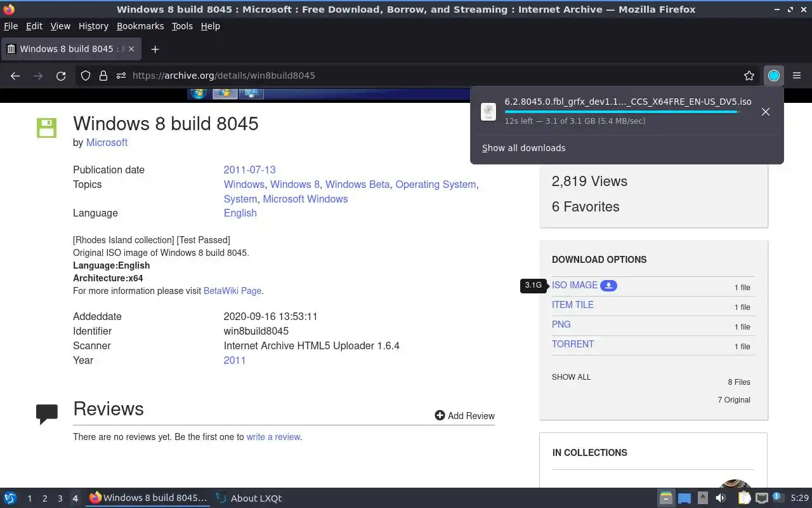Screen dimensions: 812x508
Task: Click the ISO file icon in downloads panel
Action: click(488, 112)
